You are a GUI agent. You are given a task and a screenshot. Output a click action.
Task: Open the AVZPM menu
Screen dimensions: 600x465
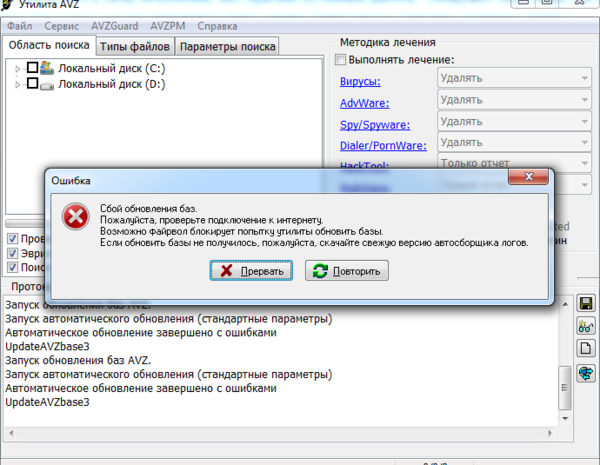point(168,26)
